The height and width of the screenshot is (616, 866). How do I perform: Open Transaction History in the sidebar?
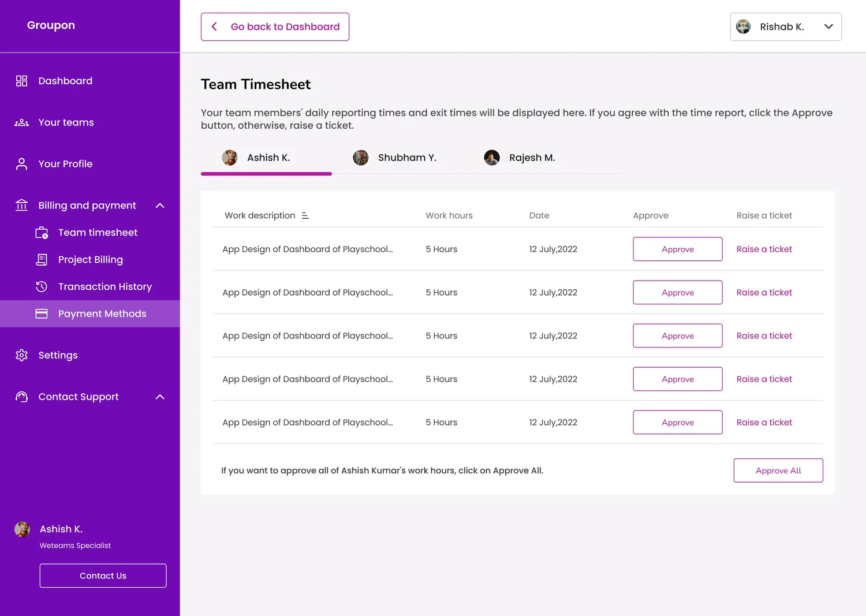tap(90, 286)
